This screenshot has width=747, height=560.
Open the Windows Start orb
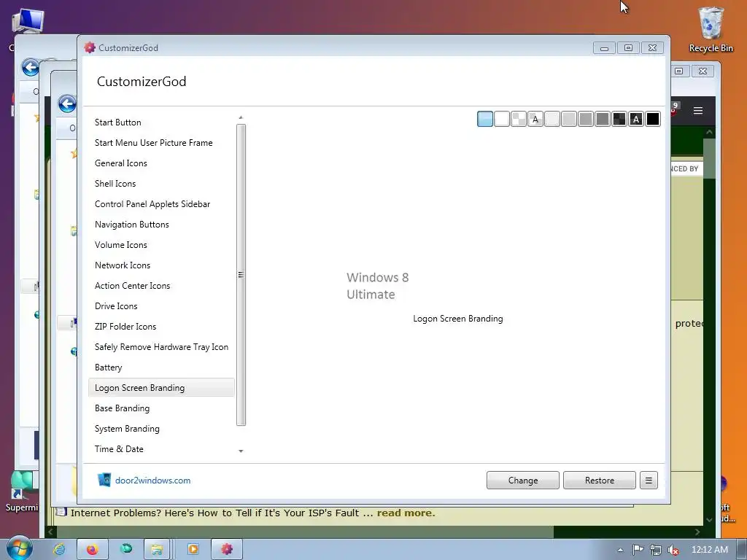click(x=18, y=548)
